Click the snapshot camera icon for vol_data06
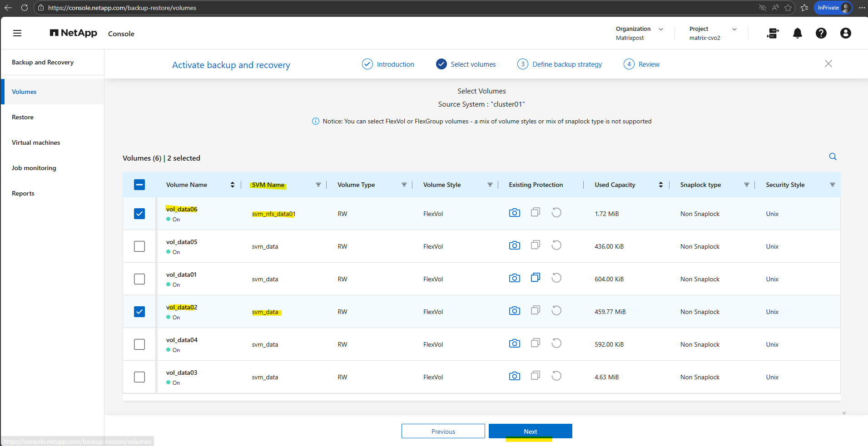 pos(514,213)
